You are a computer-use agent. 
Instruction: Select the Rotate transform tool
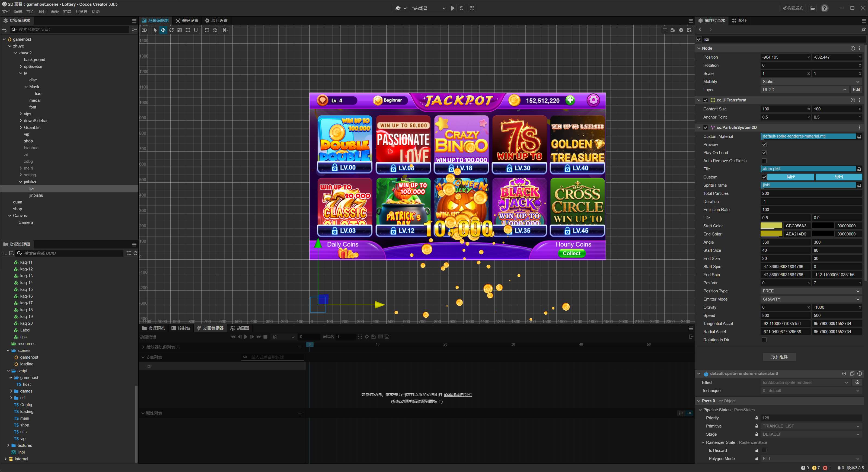coord(171,30)
